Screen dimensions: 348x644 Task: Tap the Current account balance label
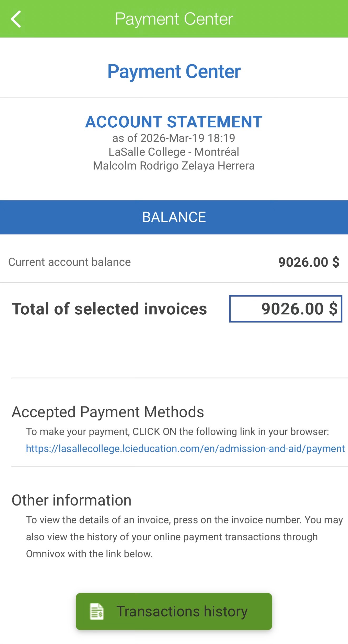tap(70, 262)
